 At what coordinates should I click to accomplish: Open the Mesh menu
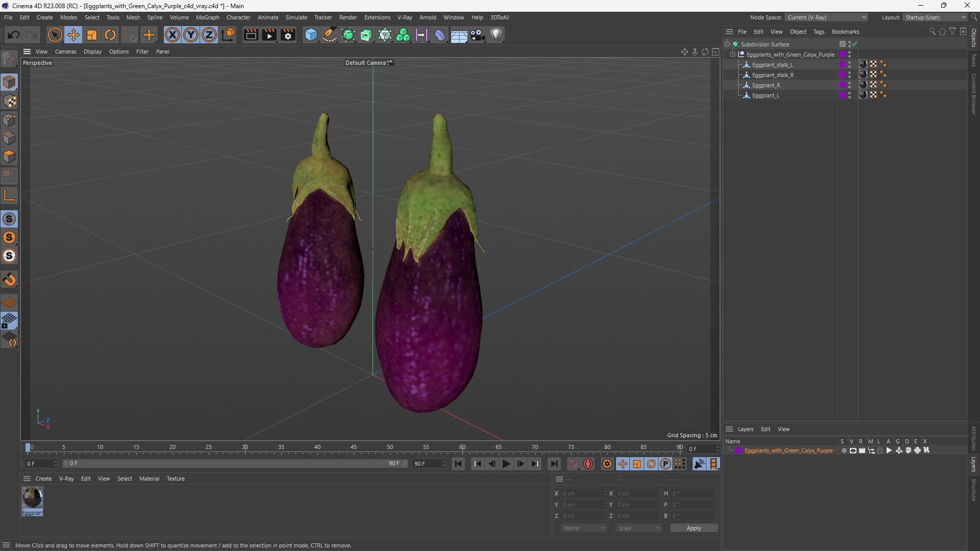(x=133, y=17)
